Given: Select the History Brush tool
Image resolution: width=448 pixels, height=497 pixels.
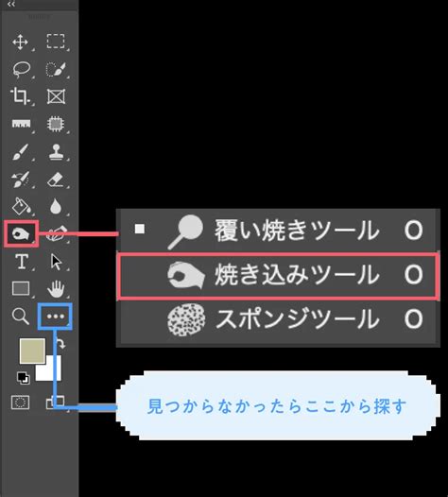Looking at the screenshot, I should (21, 180).
